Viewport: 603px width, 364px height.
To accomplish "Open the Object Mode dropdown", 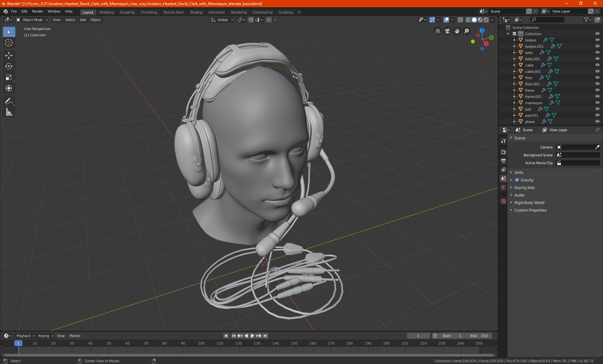I will (x=32, y=20).
